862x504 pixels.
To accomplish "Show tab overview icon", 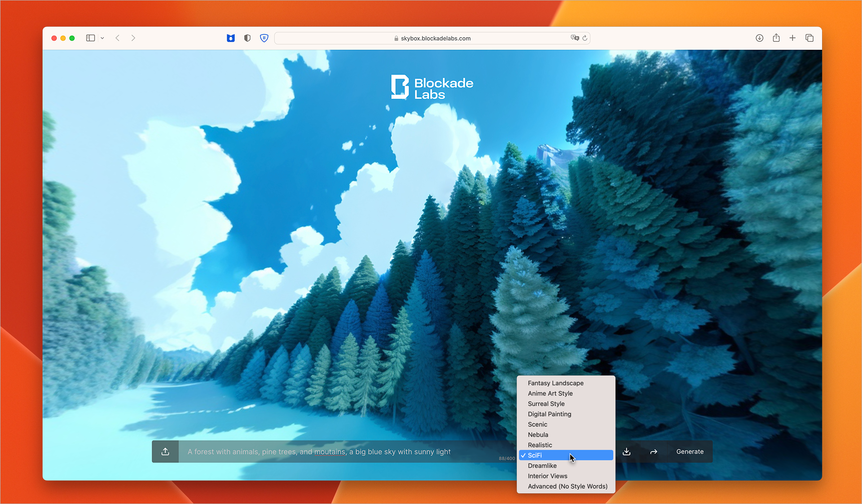I will pos(809,38).
